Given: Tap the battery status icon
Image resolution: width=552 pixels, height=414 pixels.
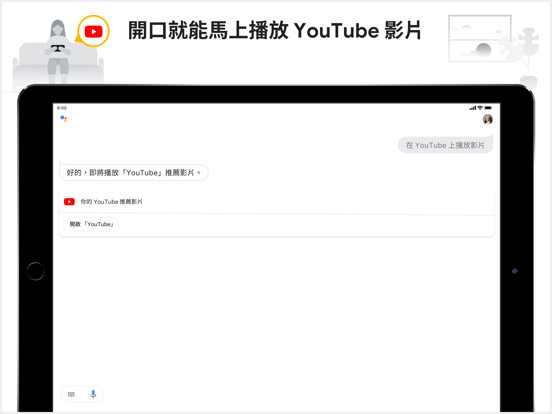Looking at the screenshot, I should click(x=488, y=108).
